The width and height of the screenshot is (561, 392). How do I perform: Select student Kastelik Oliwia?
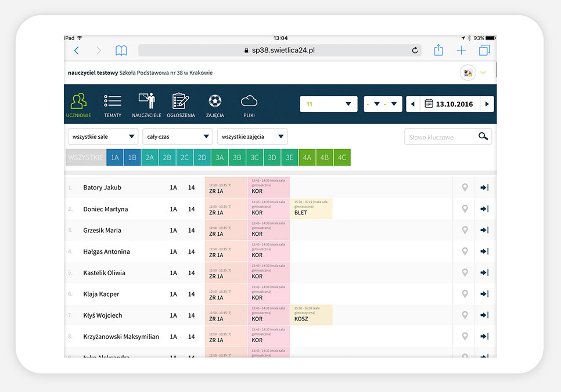pyautogui.click(x=104, y=272)
